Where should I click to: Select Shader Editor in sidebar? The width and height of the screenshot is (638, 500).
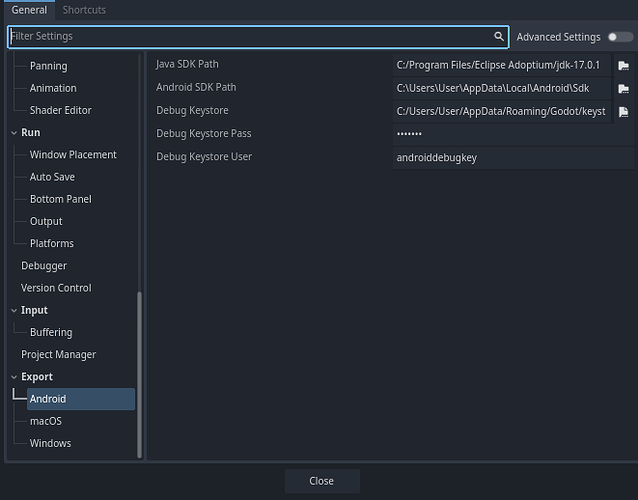pos(60,110)
